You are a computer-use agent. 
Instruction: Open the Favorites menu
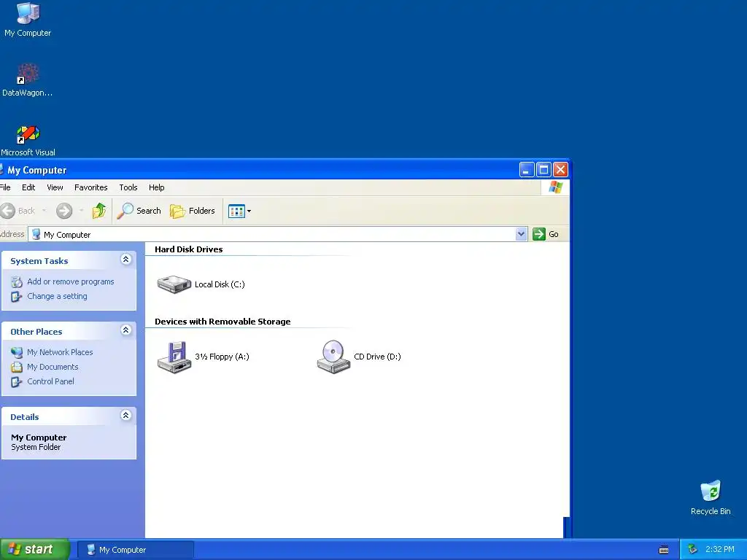pos(91,187)
